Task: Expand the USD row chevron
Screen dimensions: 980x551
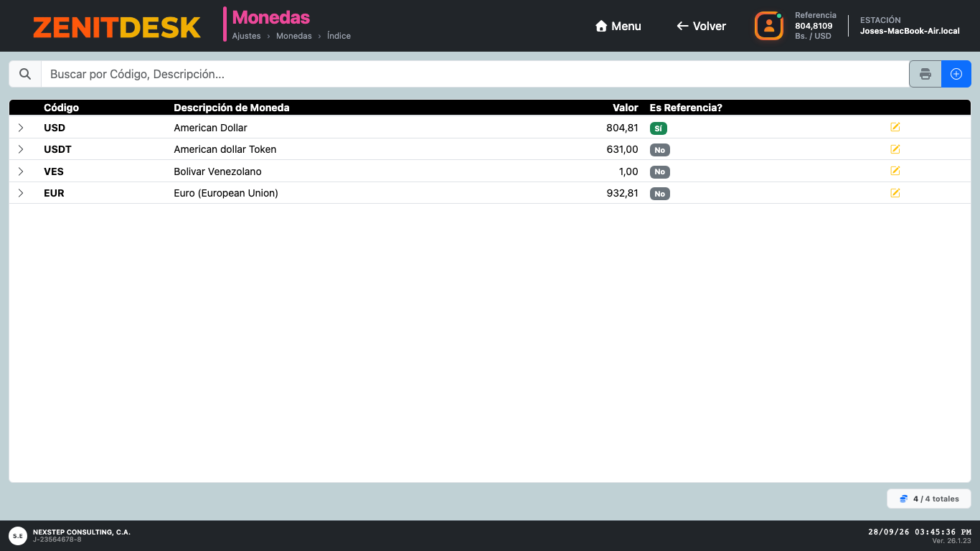Action: [21, 128]
